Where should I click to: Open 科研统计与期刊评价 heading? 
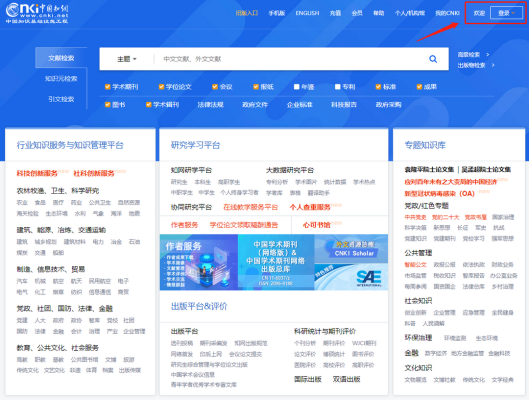click(x=325, y=332)
